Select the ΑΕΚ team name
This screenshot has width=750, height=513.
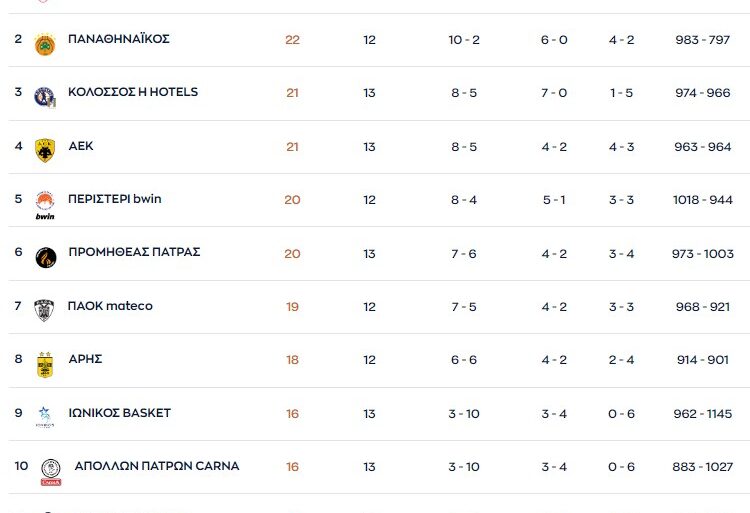81,146
